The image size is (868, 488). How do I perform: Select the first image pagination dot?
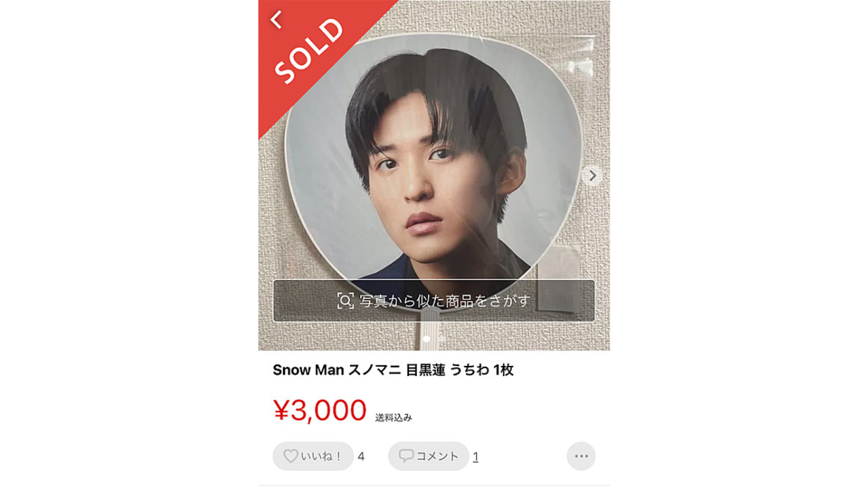(426, 338)
